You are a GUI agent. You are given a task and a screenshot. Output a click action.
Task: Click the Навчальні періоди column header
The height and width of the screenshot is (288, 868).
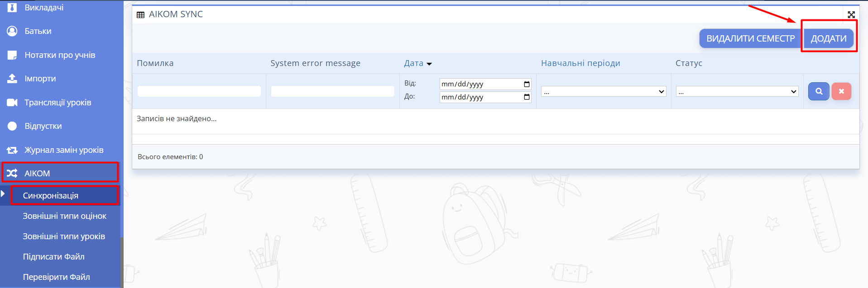[x=580, y=63]
